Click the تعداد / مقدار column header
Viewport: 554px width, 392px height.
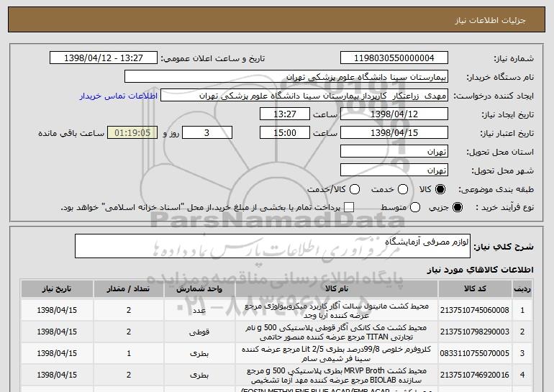pos(129,289)
